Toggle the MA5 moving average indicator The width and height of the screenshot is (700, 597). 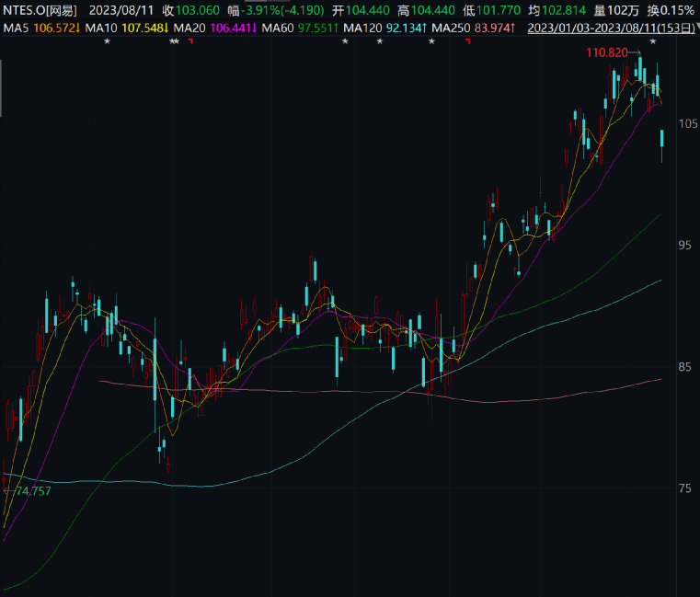40,29
